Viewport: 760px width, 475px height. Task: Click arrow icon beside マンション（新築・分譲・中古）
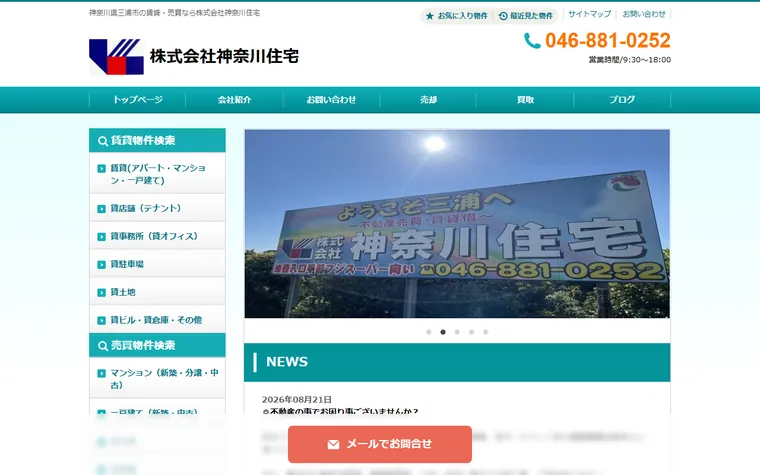[x=101, y=373]
